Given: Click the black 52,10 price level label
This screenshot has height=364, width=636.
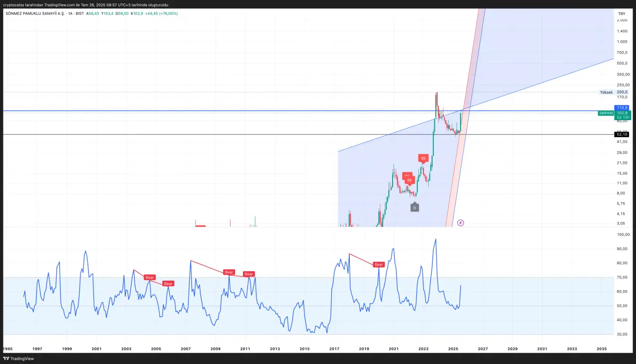Looking at the screenshot, I should point(622,135).
